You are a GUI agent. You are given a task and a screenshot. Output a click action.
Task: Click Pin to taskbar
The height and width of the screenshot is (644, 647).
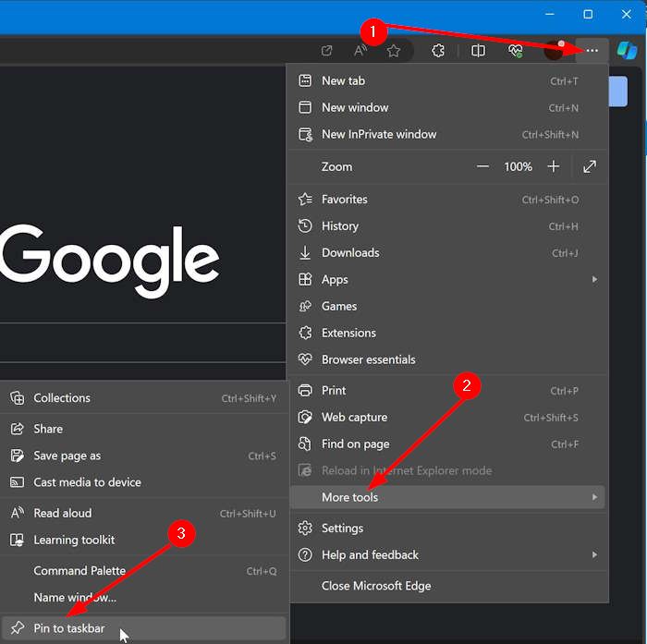point(143,628)
